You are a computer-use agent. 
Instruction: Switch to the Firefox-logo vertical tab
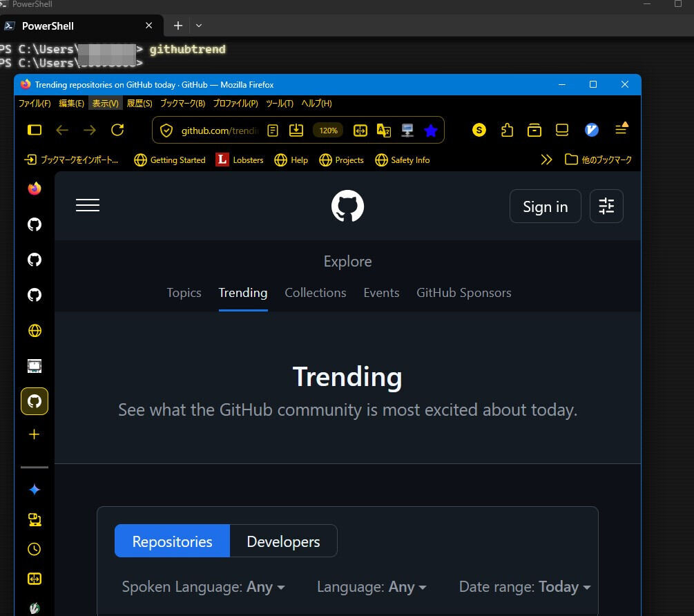click(35, 189)
